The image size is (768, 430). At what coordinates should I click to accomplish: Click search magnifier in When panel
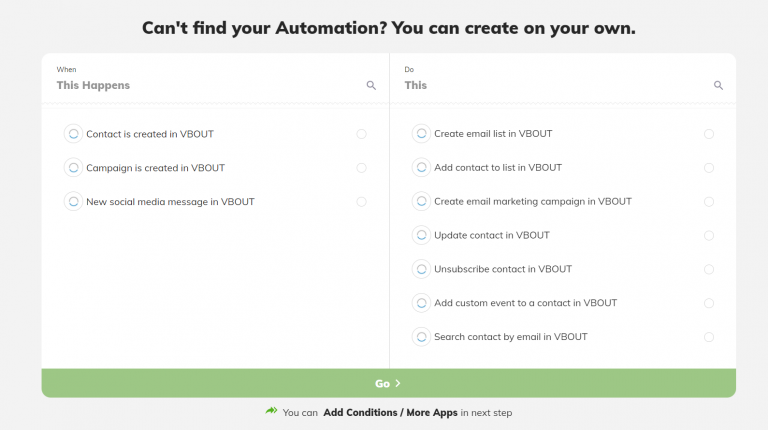pos(371,85)
